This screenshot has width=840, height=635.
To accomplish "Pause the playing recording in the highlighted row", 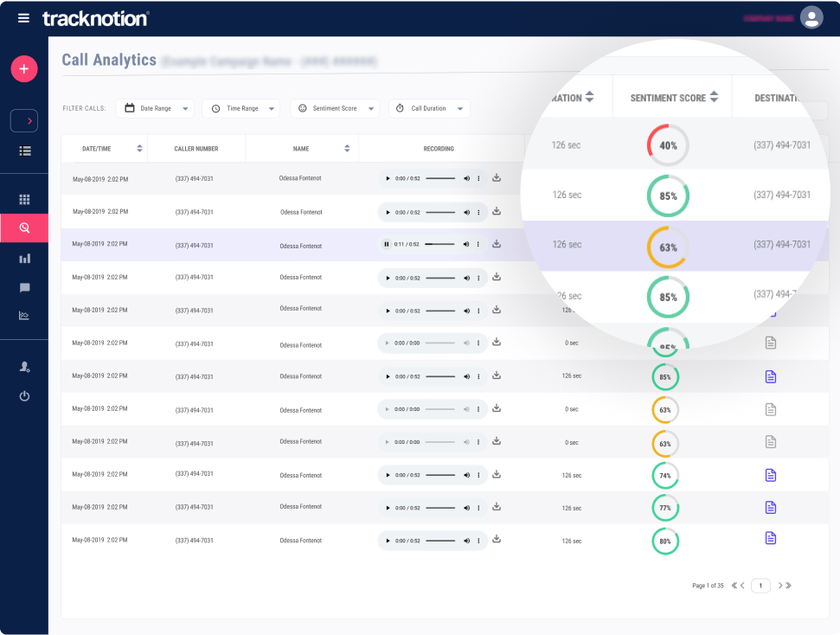I will [x=387, y=245].
